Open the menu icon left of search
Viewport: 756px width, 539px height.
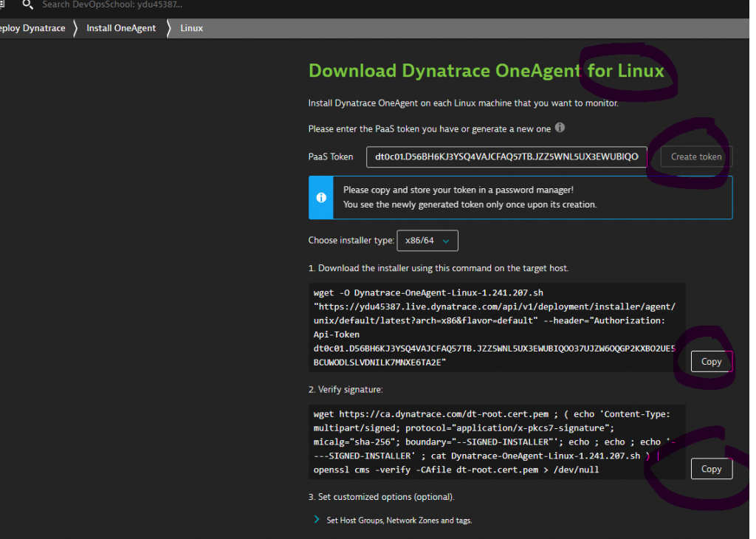[x=2, y=4]
